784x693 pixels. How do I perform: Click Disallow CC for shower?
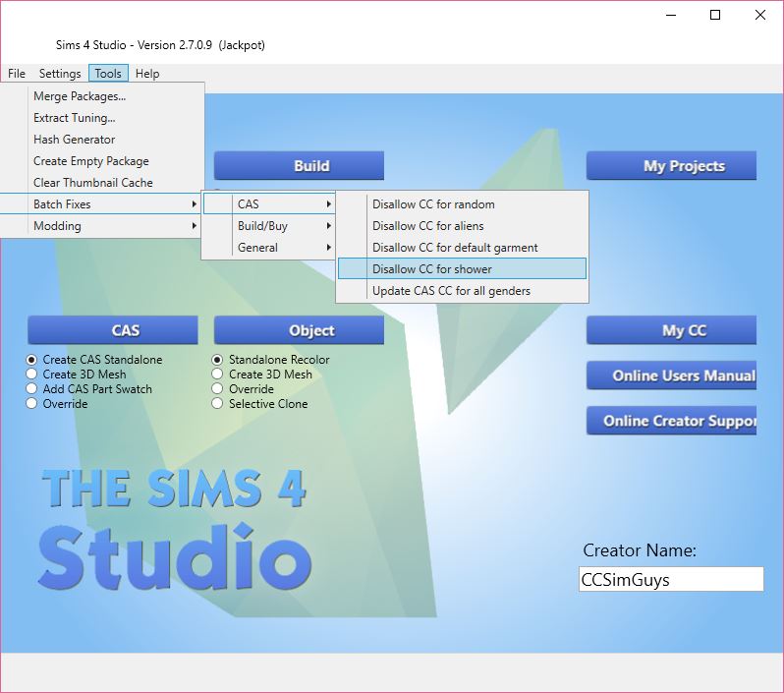point(462,268)
